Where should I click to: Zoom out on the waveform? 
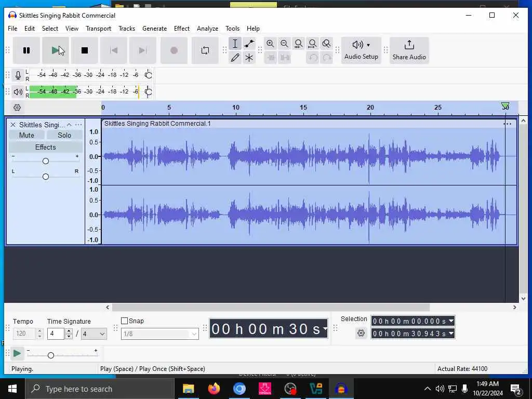point(284,44)
